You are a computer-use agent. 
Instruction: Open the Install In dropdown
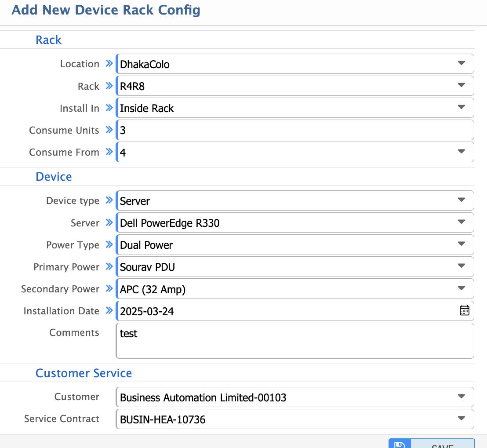point(462,107)
